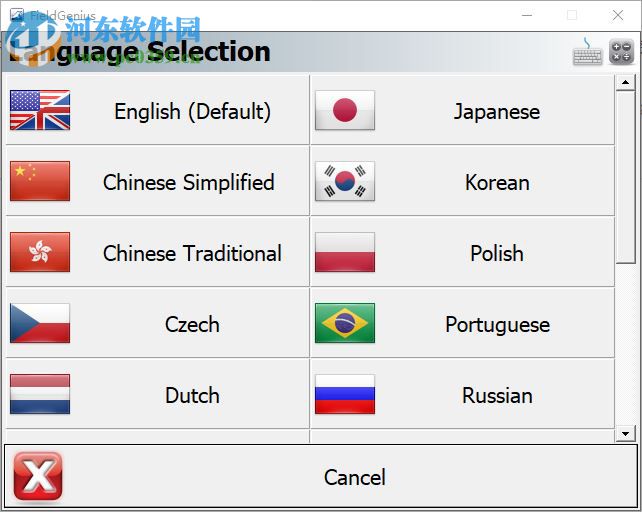Screen dimensions: 642x512
Task: Click the language list scrollbar thumb
Action: (625, 178)
